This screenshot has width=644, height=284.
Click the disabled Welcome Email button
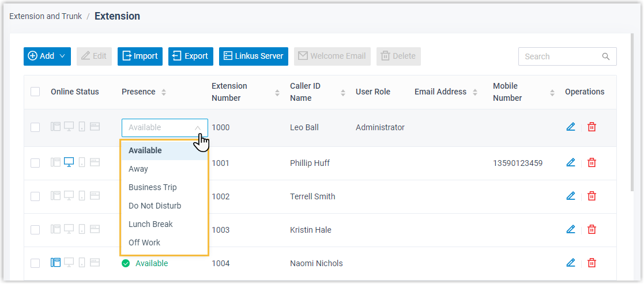[x=332, y=56]
